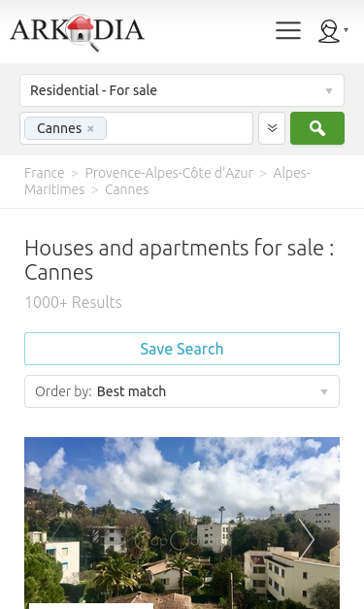364x609 pixels.
Task: Open Alpes-Maritimes breadcrumb link
Action: click(x=167, y=181)
